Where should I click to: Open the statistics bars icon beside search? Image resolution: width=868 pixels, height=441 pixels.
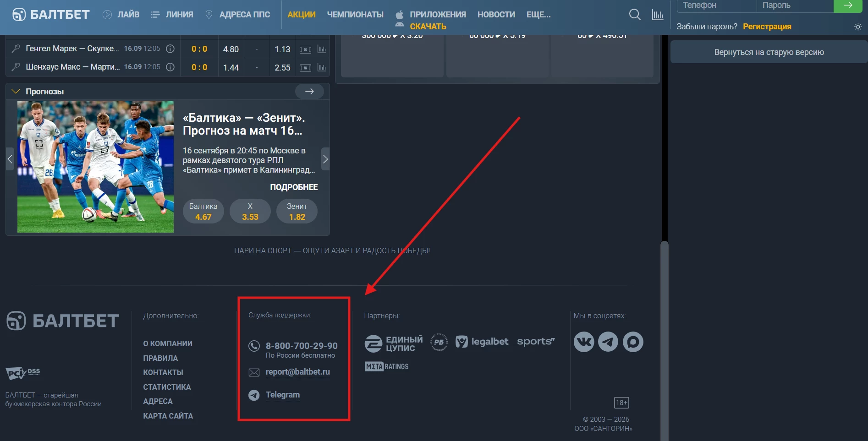click(658, 15)
